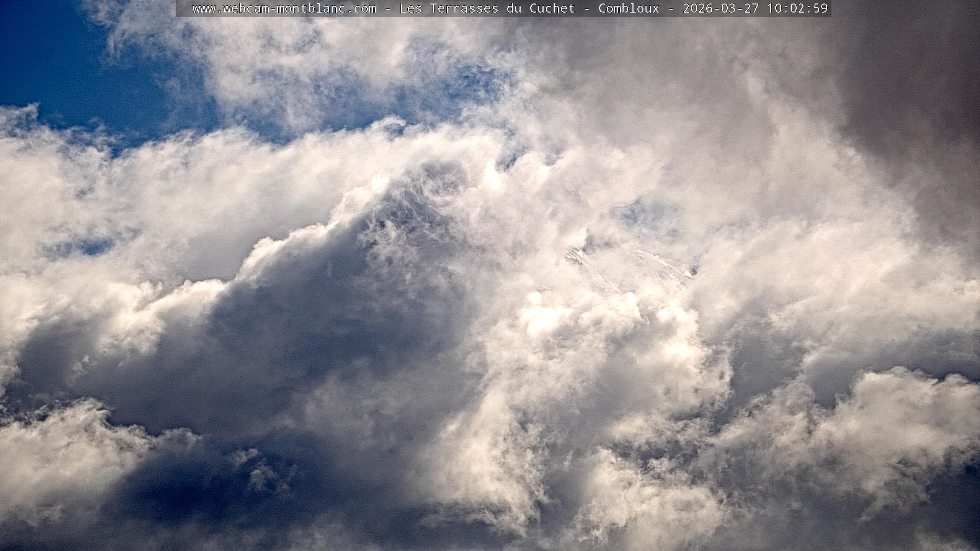Click the 2026-03-27 date stamp
The image size is (980, 551).
(x=720, y=8)
